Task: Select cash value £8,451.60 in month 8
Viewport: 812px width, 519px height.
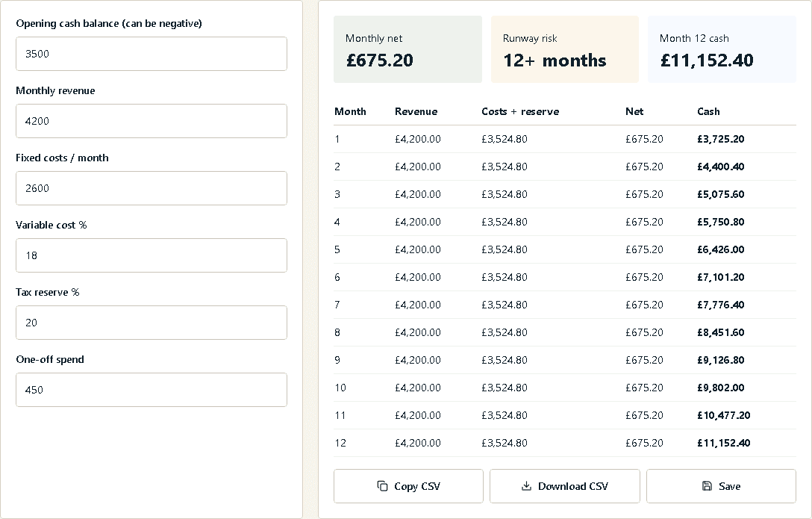Action: [x=720, y=332]
